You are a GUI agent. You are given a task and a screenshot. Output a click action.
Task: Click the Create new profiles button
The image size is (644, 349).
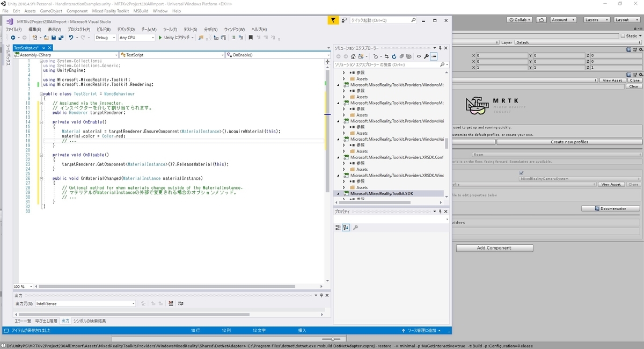coord(569,142)
